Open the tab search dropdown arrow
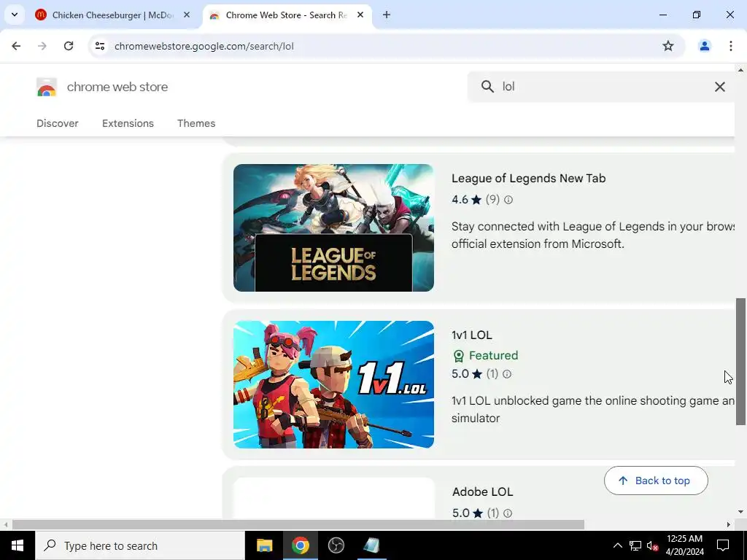This screenshot has height=560, width=747. click(x=15, y=15)
